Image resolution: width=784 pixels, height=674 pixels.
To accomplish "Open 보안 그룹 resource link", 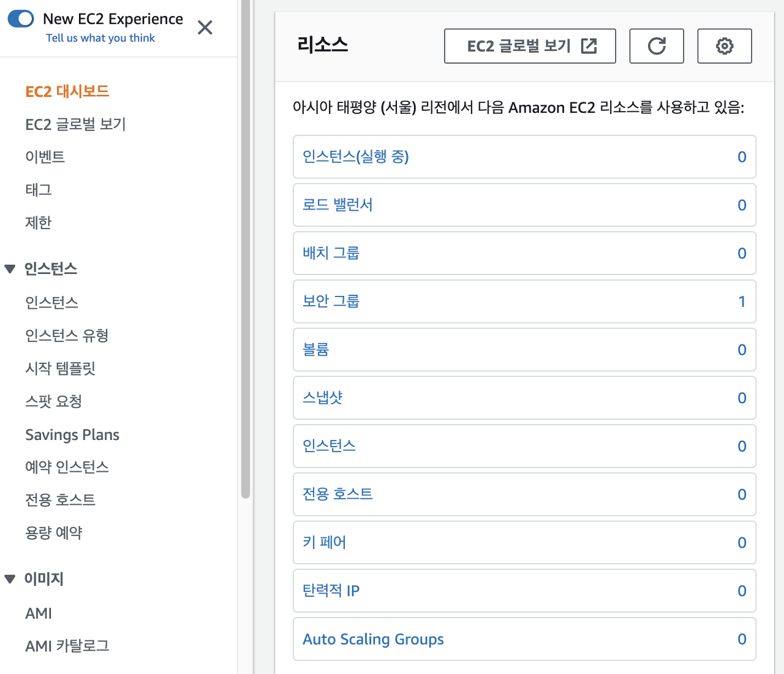I will click(331, 301).
